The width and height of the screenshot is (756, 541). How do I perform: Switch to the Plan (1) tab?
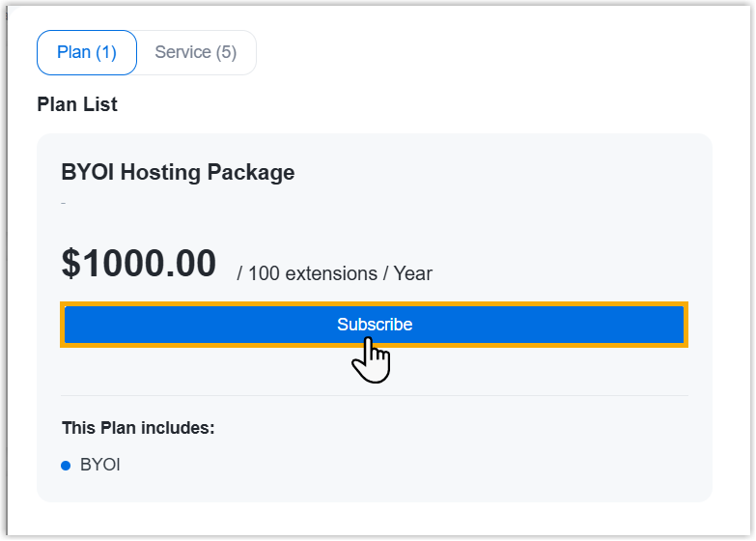[x=87, y=52]
